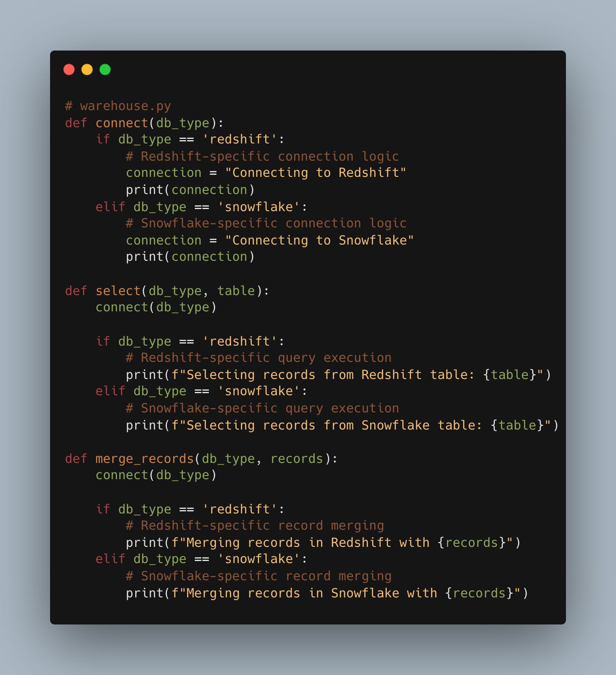This screenshot has height=675, width=616.
Task: Click the red close window dot
Action: point(69,69)
